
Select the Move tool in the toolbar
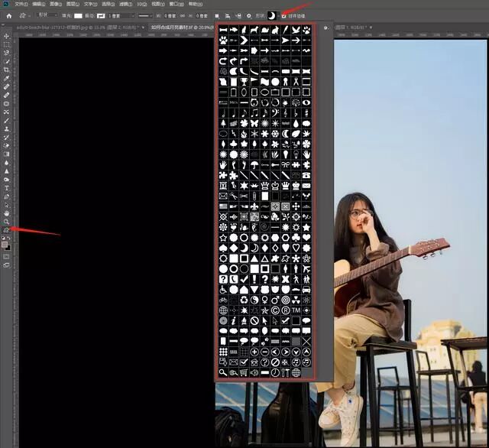[x=6, y=37]
